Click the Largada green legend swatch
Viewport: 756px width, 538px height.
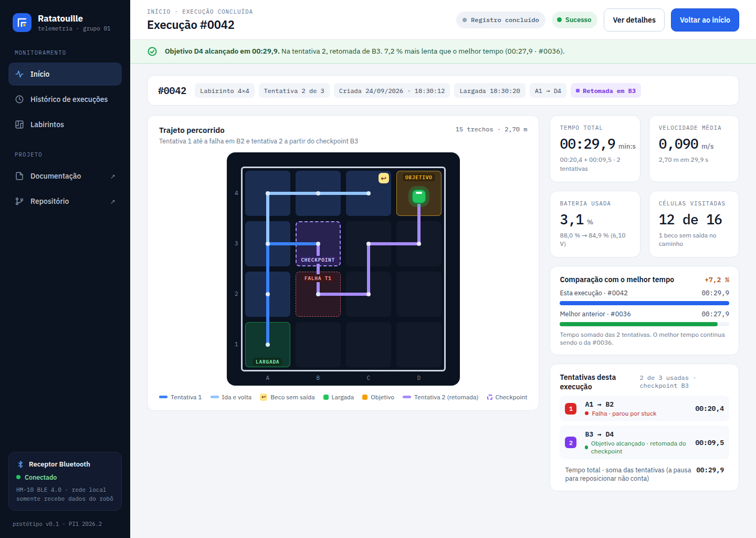point(326,397)
